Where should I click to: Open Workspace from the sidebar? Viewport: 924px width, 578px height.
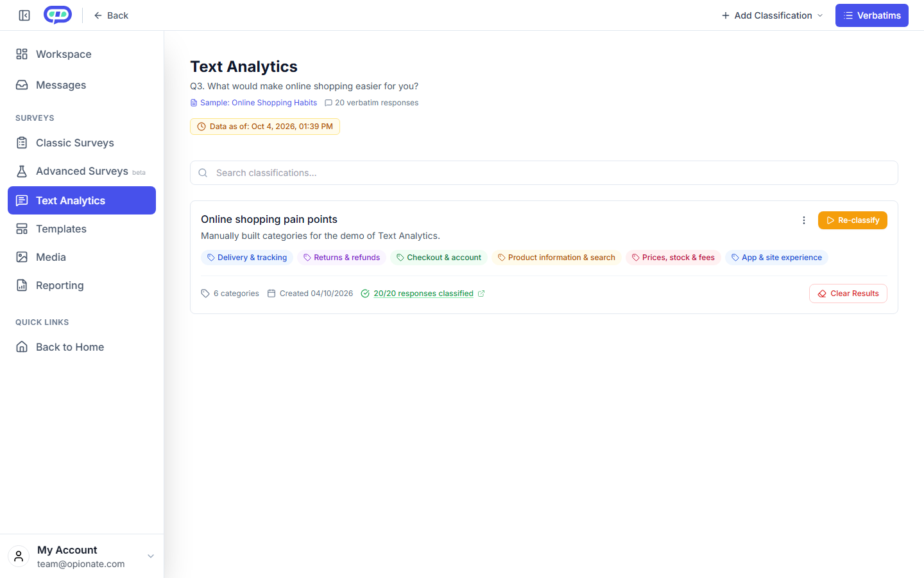click(x=81, y=54)
